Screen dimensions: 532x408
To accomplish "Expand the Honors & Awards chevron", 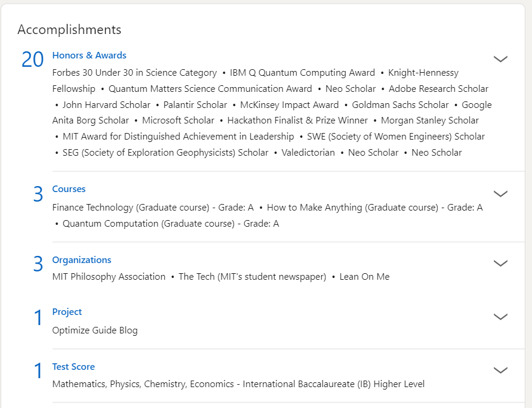I will click(500, 59).
